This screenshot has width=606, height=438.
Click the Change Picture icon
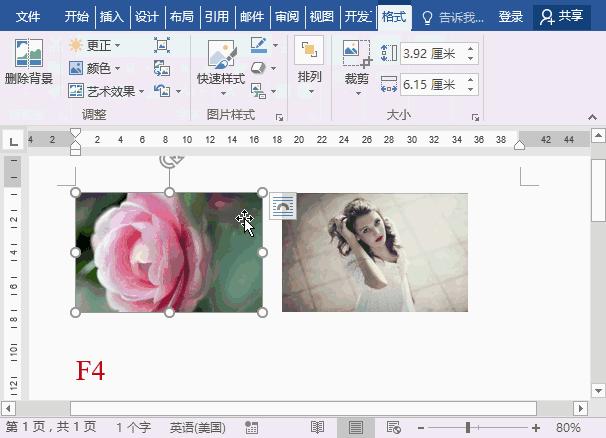162,68
